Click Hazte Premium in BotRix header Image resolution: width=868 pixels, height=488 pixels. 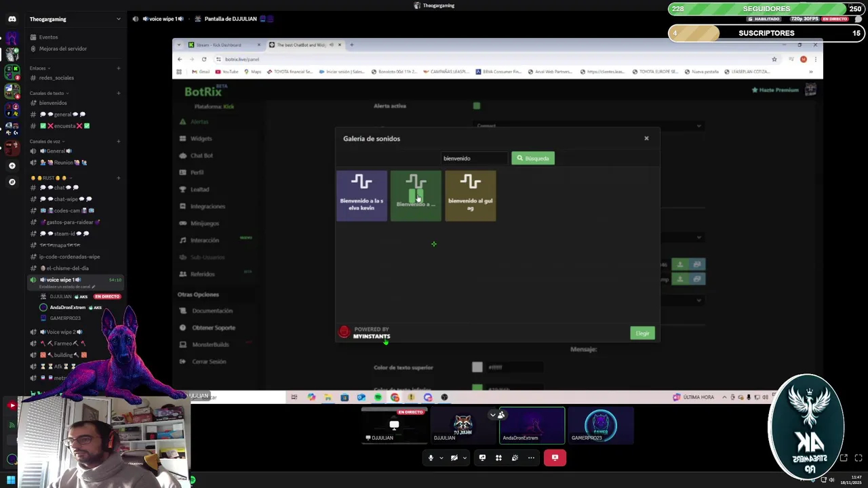click(x=775, y=90)
